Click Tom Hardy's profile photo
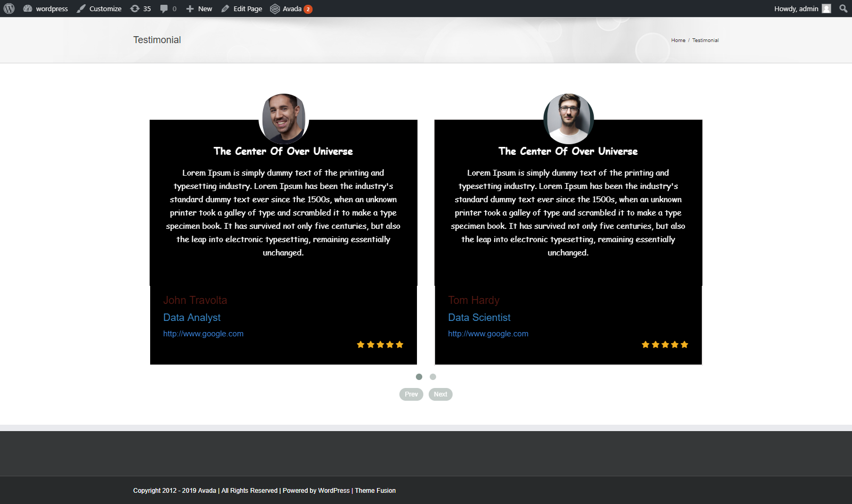 click(x=569, y=119)
